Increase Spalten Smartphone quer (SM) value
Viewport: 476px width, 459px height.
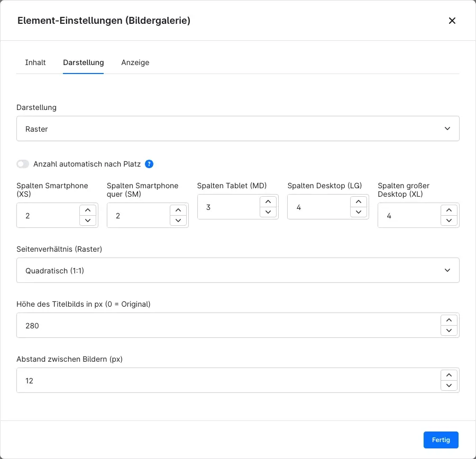pyautogui.click(x=178, y=210)
